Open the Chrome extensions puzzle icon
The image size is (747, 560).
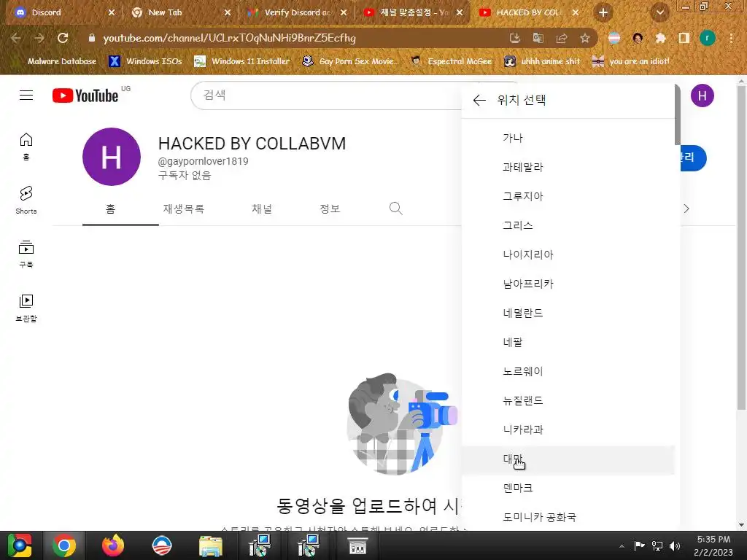pyautogui.click(x=661, y=38)
